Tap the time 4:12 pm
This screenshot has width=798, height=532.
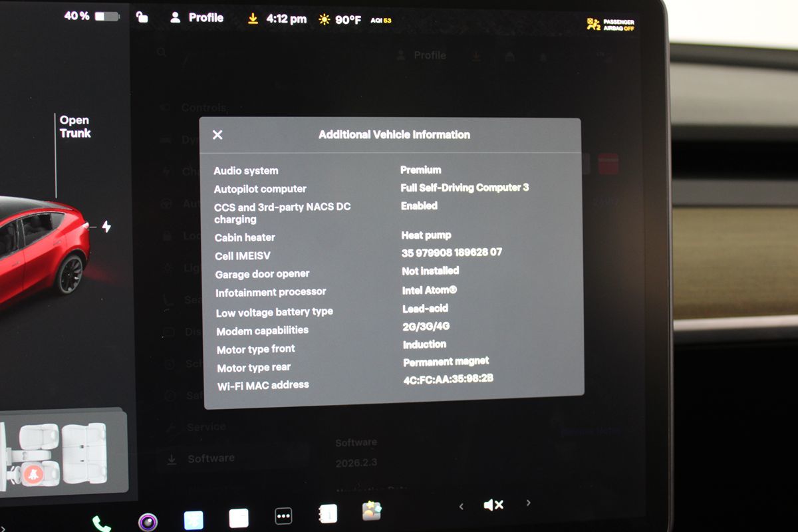pyautogui.click(x=287, y=19)
